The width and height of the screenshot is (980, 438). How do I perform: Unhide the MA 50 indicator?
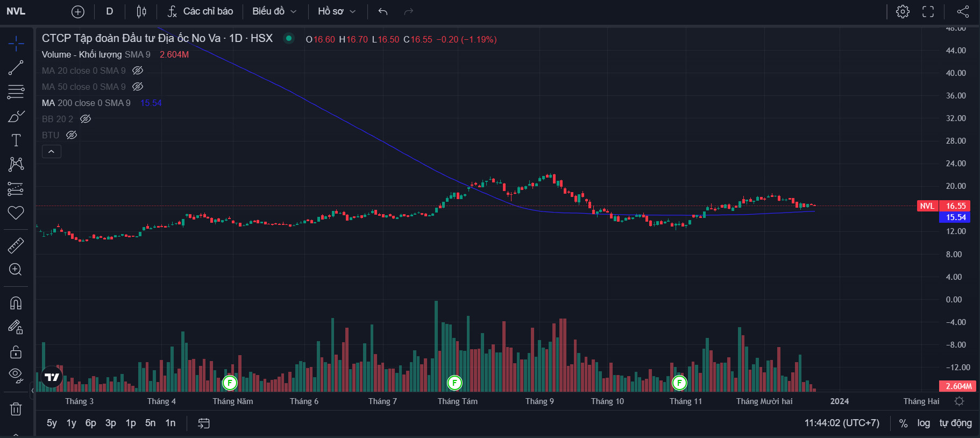[x=138, y=87]
